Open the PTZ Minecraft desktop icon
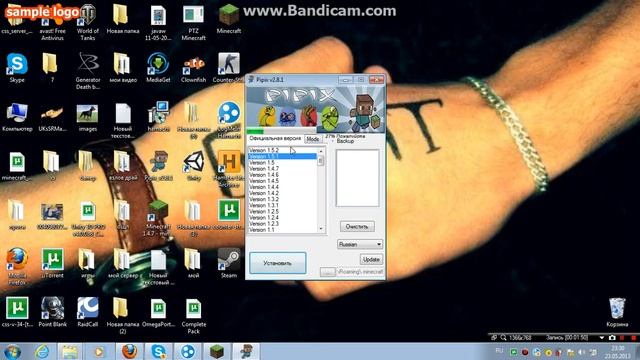Viewport: 640px width, 360px height. click(193, 22)
